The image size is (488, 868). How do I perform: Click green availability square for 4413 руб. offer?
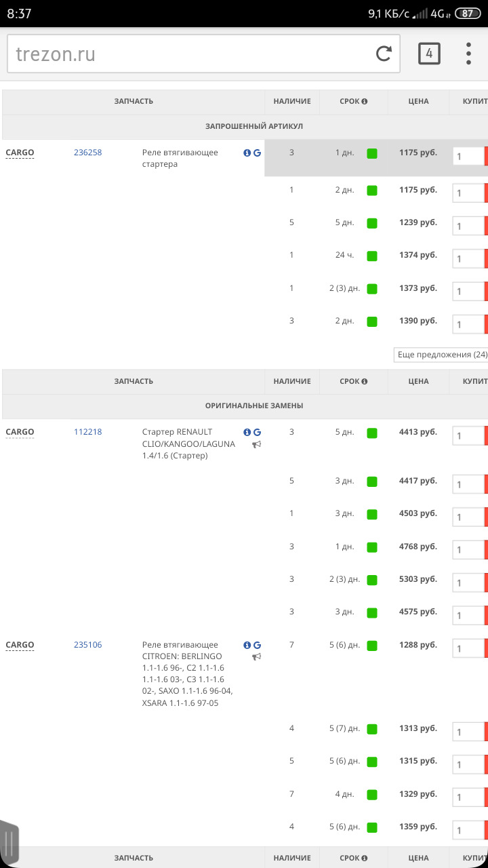click(372, 433)
